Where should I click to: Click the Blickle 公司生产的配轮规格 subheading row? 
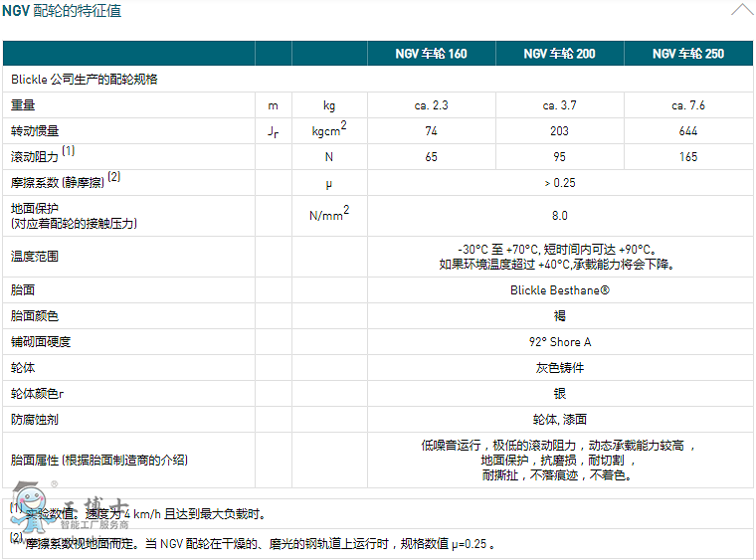coord(85,80)
